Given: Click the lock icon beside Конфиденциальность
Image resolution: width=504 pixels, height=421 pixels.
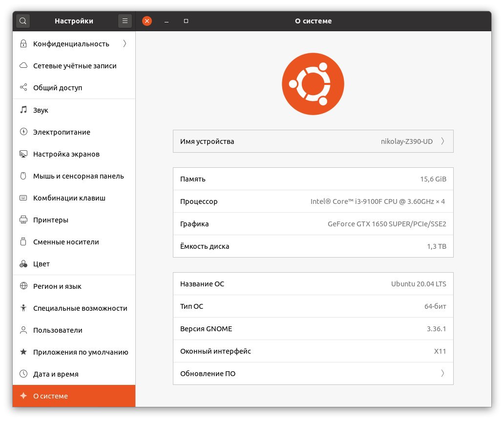Looking at the screenshot, I should tap(23, 44).
